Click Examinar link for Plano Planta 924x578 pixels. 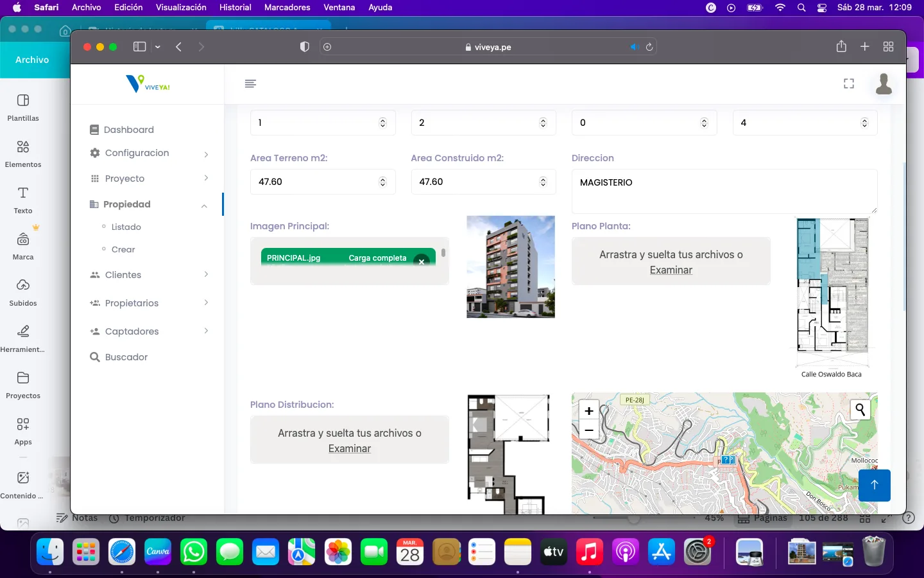(671, 270)
